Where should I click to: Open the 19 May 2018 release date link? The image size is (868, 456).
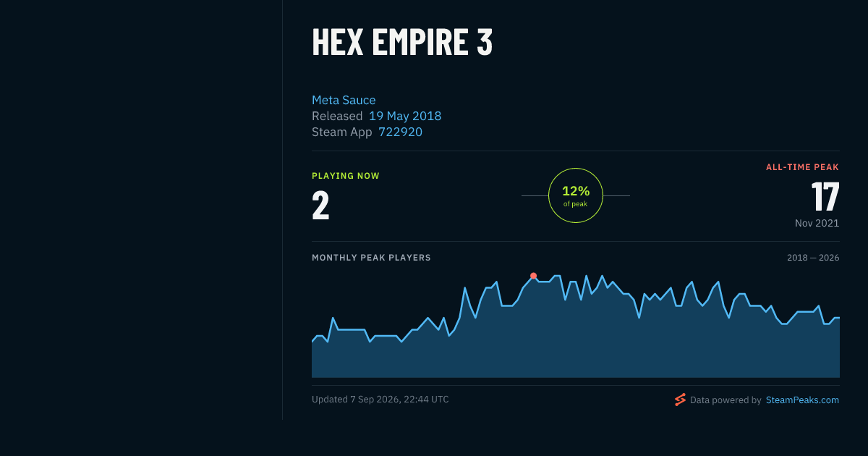point(405,116)
